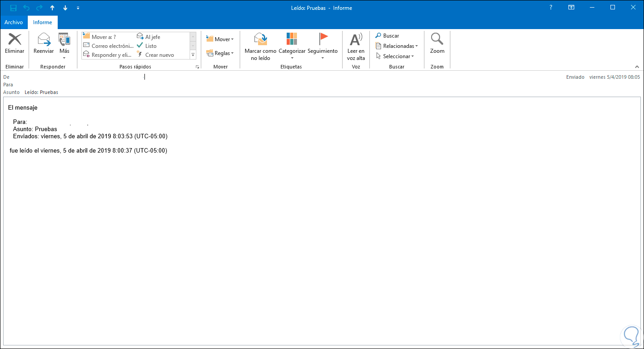
Task: Expand the Pasos rápidos gallery
Action: pos(193,55)
